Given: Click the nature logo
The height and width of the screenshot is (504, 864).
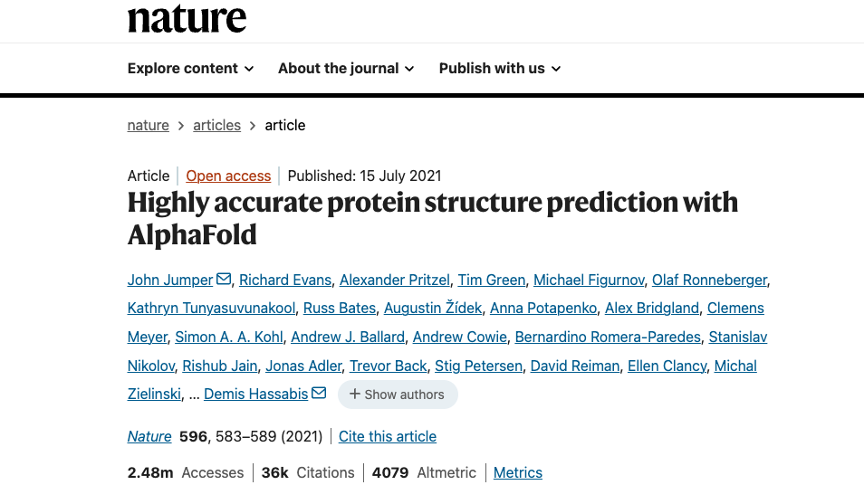Looking at the screenshot, I should 187,18.
